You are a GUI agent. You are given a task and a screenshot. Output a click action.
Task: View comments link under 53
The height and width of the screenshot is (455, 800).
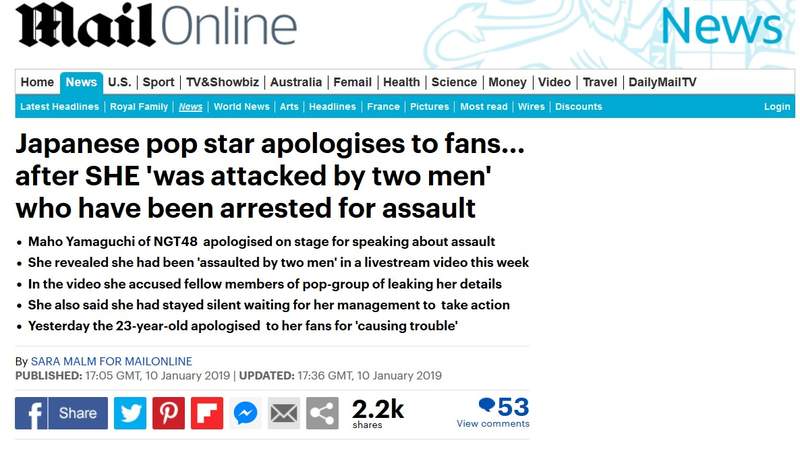[493, 423]
